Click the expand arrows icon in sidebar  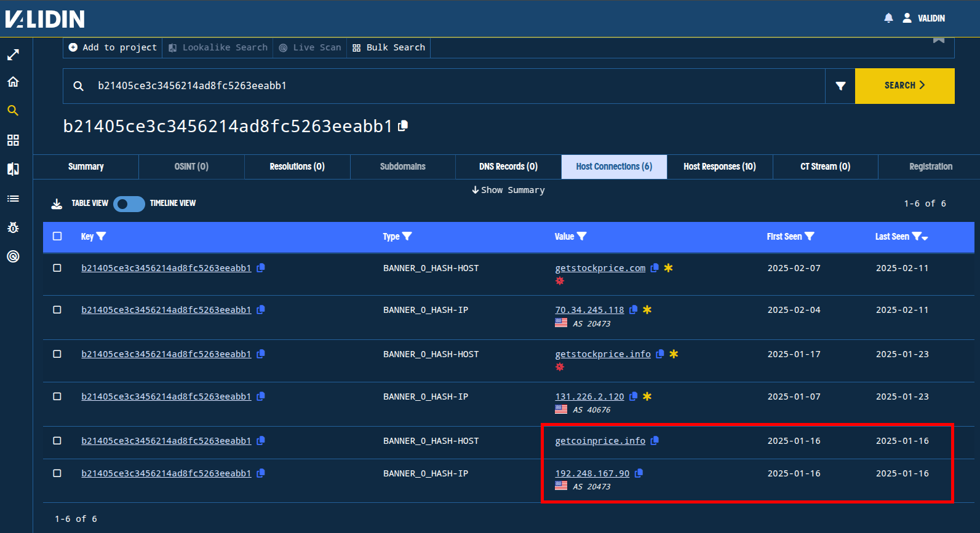tap(13, 55)
